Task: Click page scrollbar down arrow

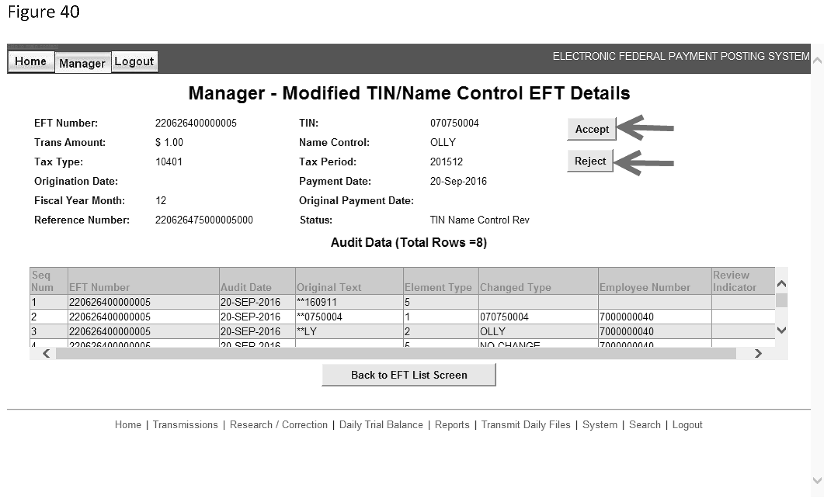Action: [817, 481]
